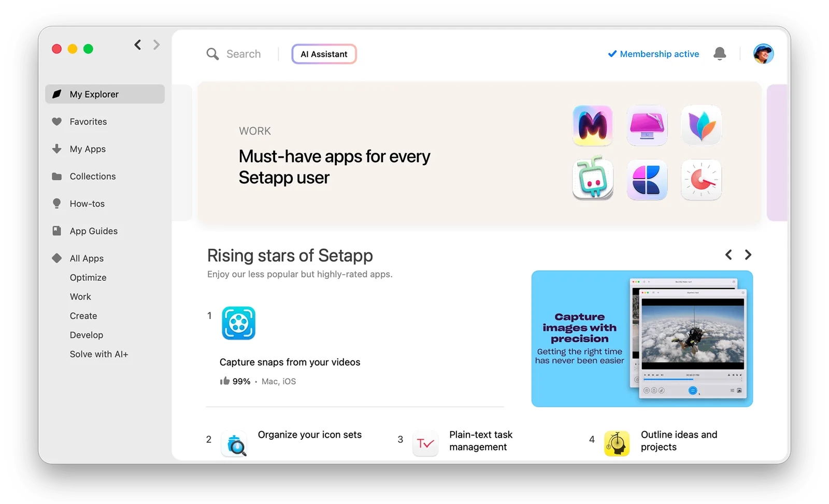This screenshot has width=829, height=504.
Task: Click the lightbulb icon beside How-tos
Action: pos(57,204)
